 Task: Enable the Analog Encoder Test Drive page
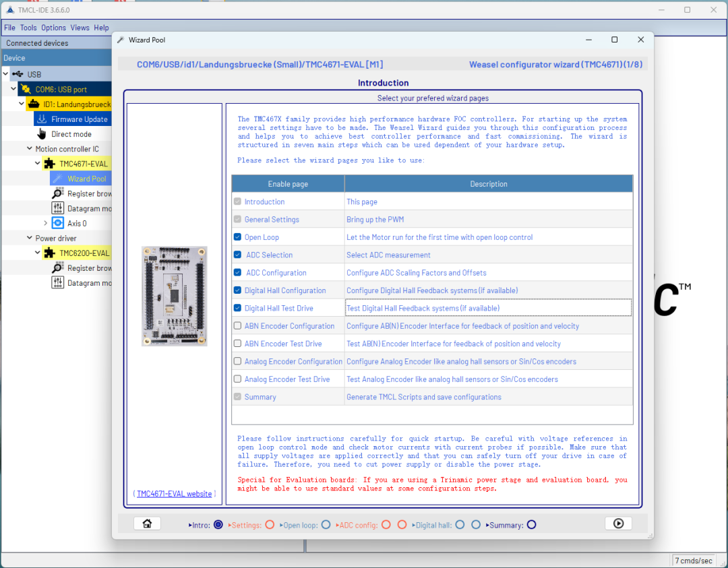click(x=237, y=379)
